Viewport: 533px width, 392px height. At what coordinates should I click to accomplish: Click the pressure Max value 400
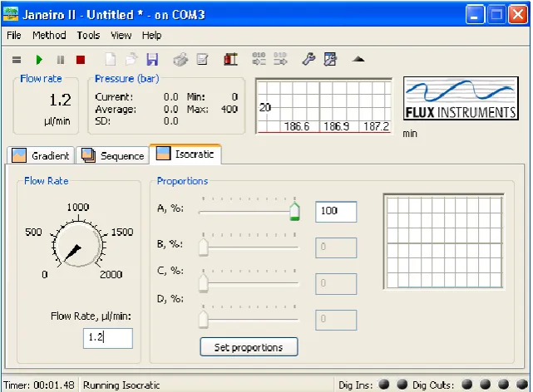[x=229, y=109]
